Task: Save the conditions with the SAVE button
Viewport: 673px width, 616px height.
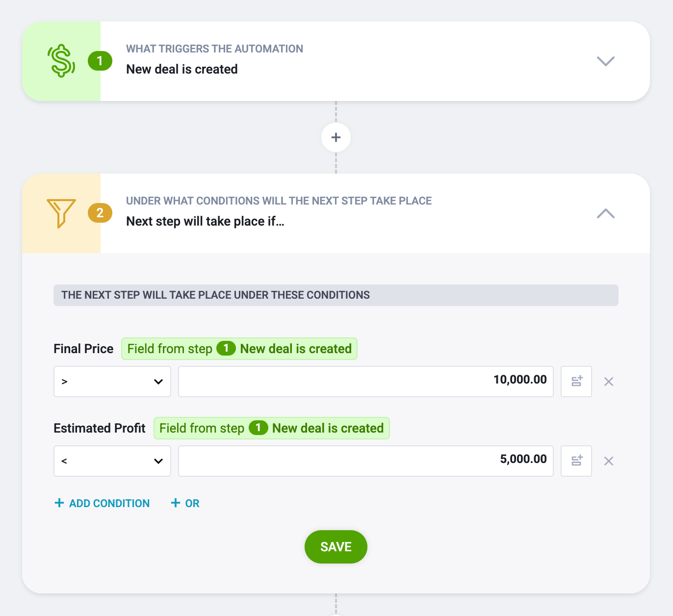Action: 336,547
